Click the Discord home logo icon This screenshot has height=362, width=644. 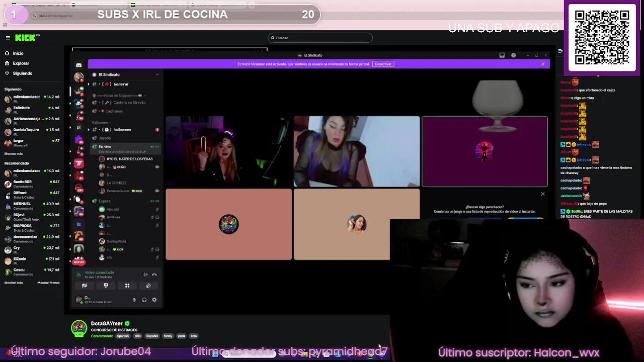pyautogui.click(x=79, y=65)
